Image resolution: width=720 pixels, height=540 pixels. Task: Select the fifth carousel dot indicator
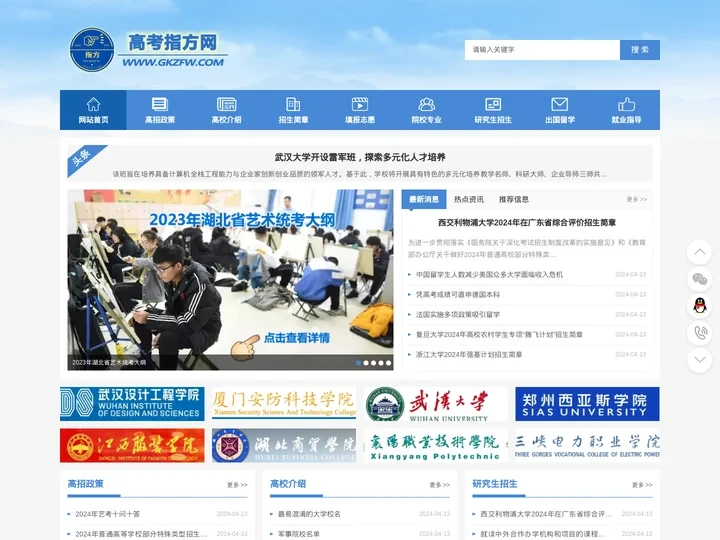click(388, 363)
